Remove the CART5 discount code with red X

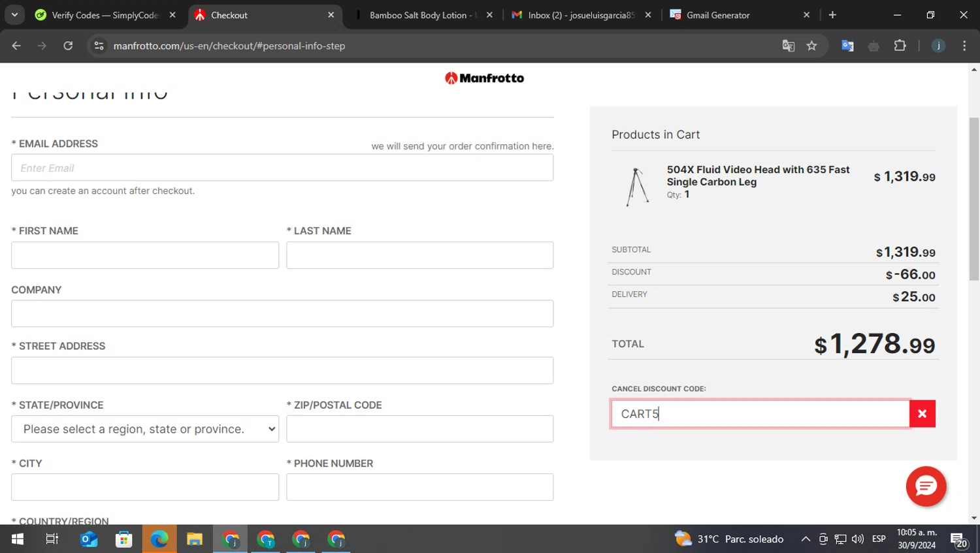[922, 413]
